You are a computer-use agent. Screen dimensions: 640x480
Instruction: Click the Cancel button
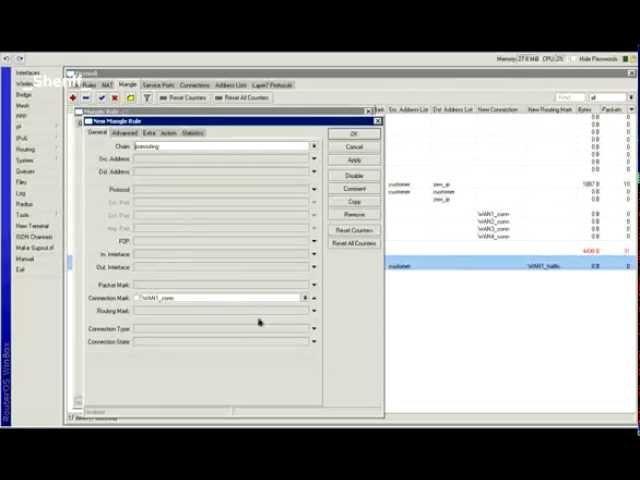pos(354,147)
